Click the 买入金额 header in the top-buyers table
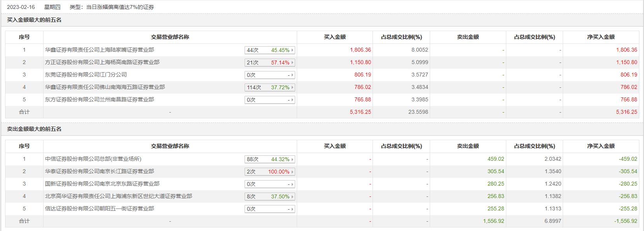 (335, 37)
